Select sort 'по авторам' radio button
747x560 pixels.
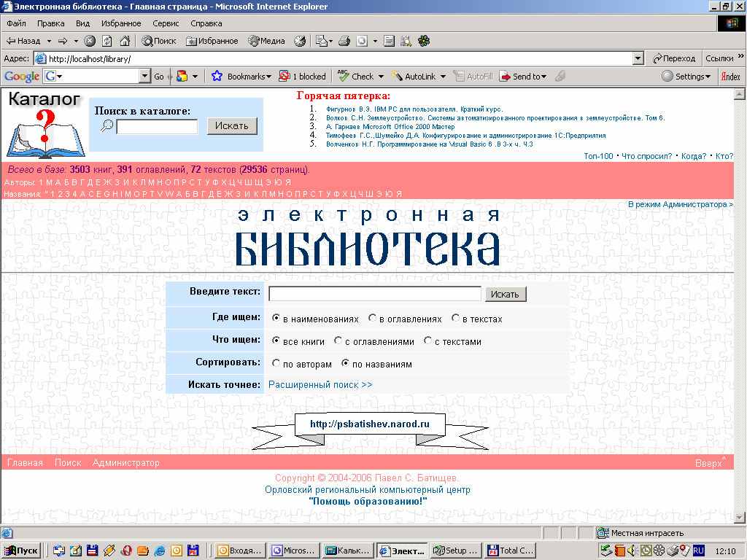pos(275,363)
